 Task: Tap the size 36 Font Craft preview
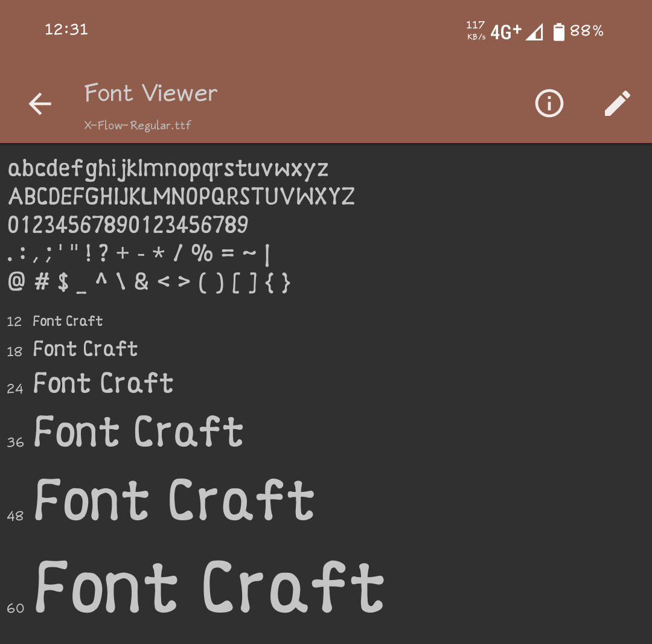tap(138, 431)
